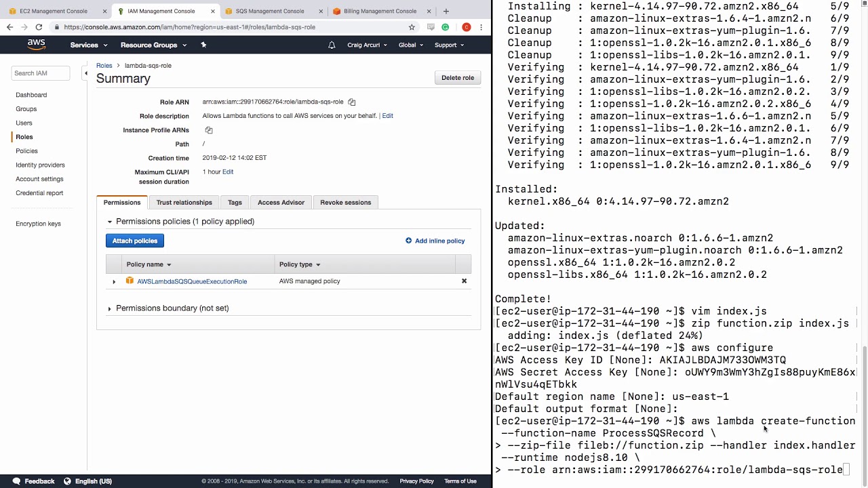Click the cast extension icon in toolbar
The height and width of the screenshot is (488, 868).
[x=431, y=27]
